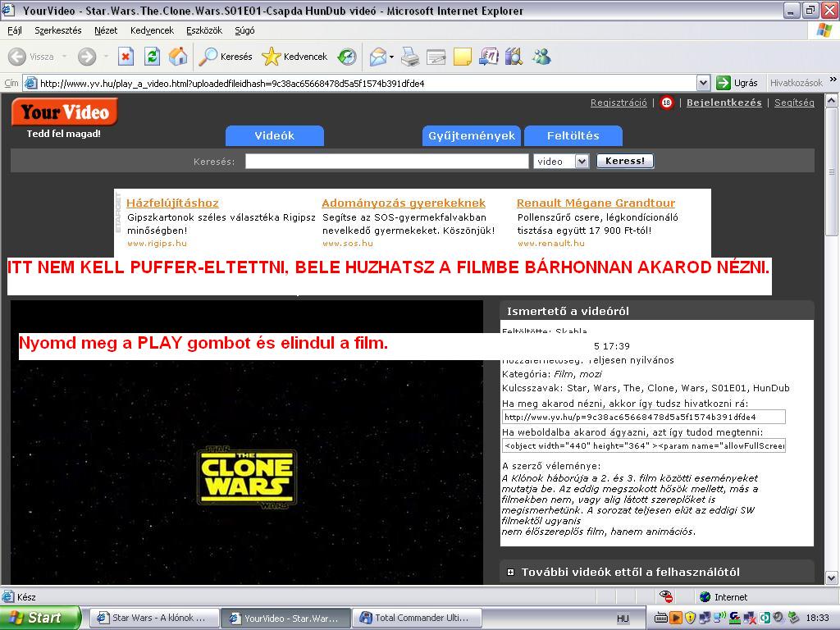Click the Print printer icon
The height and width of the screenshot is (630, 840).
point(410,57)
